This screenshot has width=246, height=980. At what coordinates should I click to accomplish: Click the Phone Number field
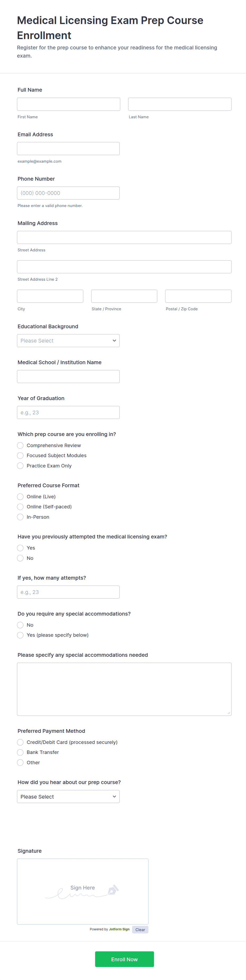[x=68, y=193]
